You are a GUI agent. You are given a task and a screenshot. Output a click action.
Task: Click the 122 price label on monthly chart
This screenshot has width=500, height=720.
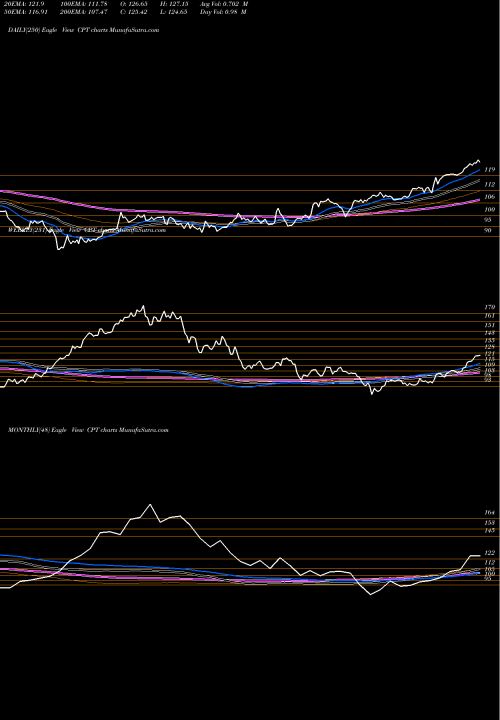click(489, 553)
